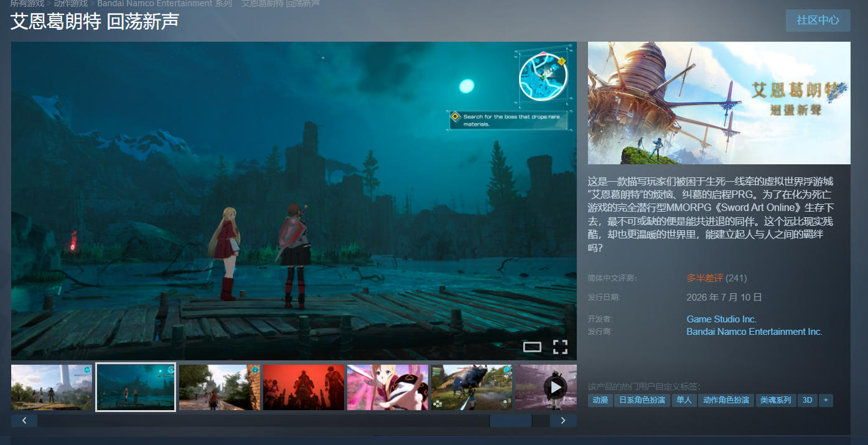This screenshot has height=445, width=868.
Task: Open the 社区中心 community hub button
Action: coord(818,20)
